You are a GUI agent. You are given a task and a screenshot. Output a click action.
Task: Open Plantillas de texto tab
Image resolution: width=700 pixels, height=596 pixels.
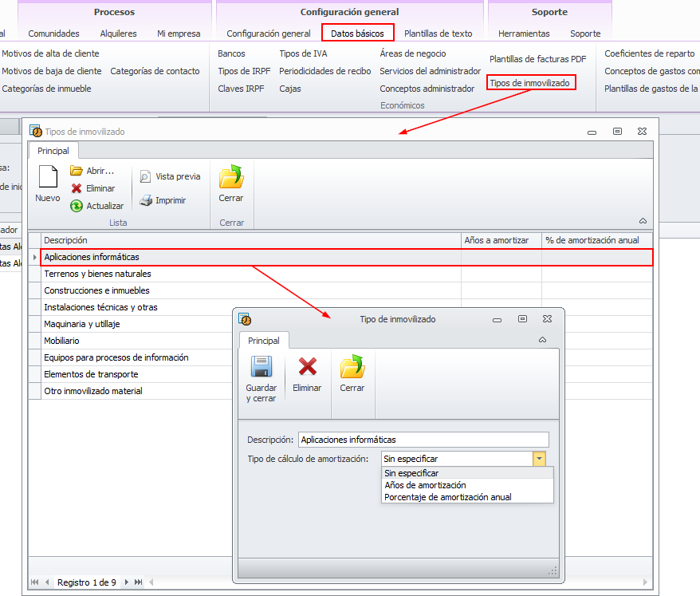(438, 34)
